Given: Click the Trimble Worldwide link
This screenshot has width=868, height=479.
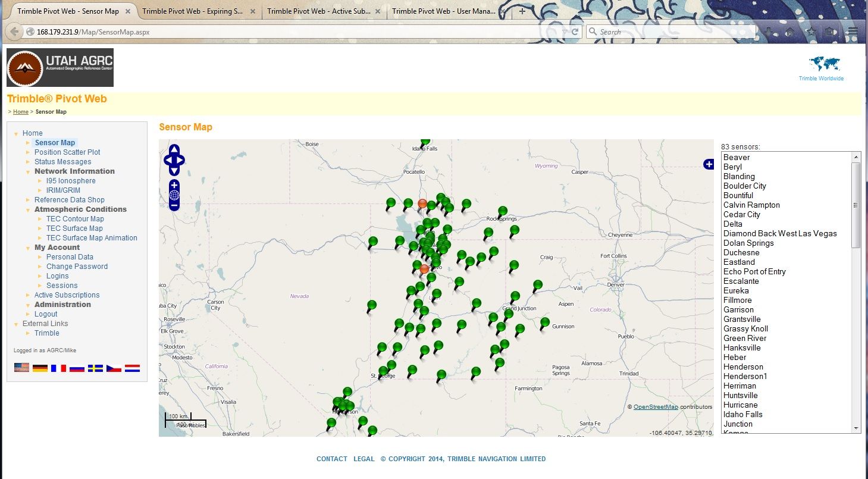Looking at the screenshot, I should point(821,79).
